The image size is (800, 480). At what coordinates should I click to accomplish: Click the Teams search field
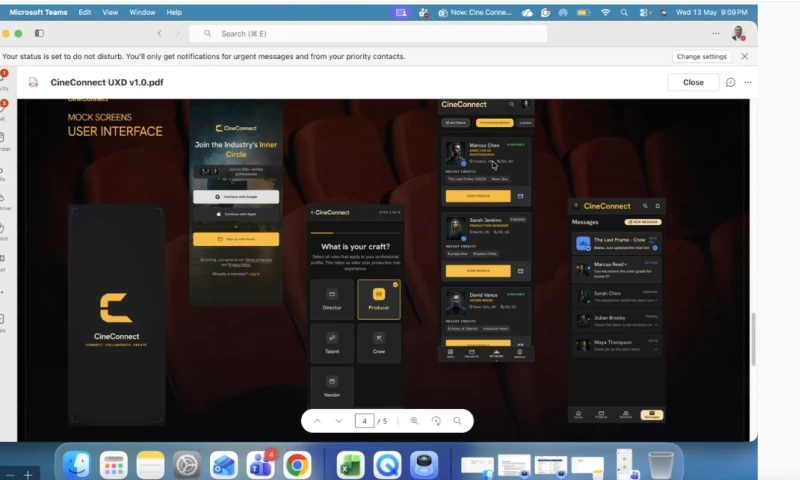(368, 34)
